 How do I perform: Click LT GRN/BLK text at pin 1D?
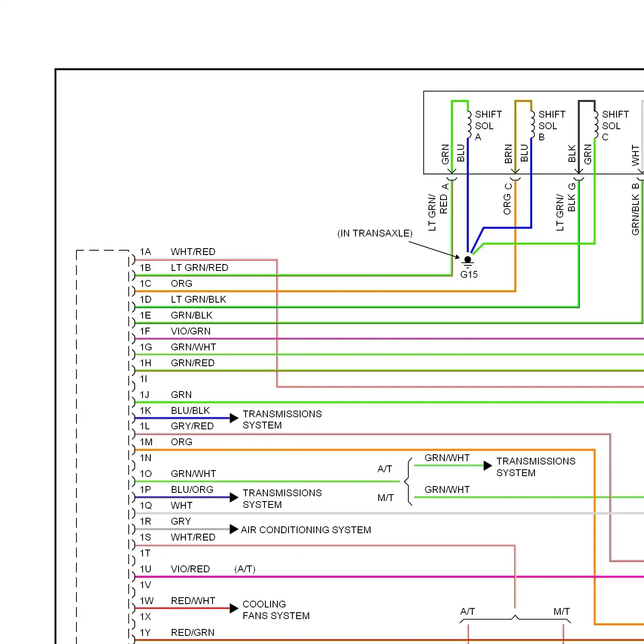198,300
